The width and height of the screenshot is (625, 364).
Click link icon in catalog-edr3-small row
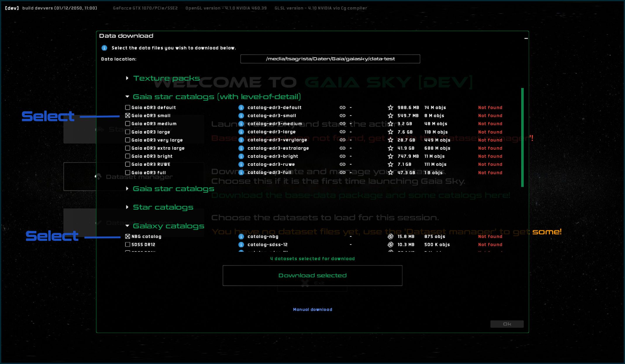click(342, 115)
